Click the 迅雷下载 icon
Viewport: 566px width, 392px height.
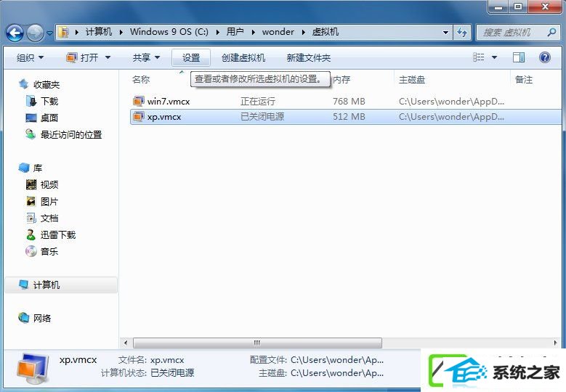pyautogui.click(x=31, y=234)
